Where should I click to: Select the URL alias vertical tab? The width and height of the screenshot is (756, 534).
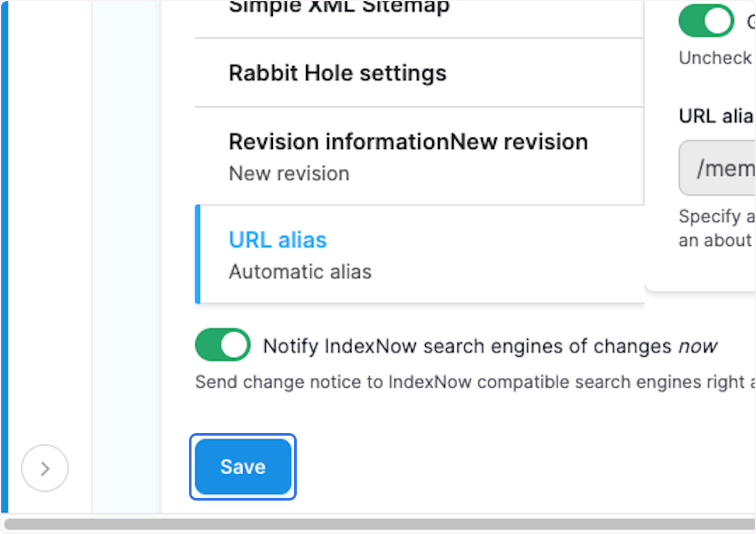[277, 240]
